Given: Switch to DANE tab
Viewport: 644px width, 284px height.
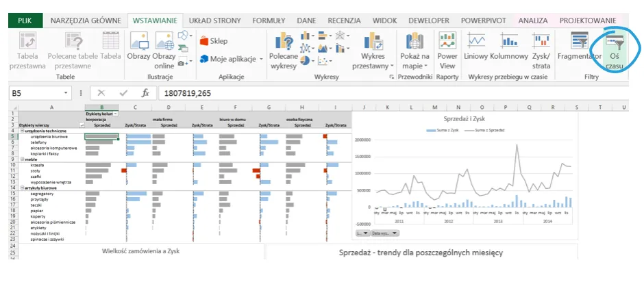Looking at the screenshot, I should coord(306,20).
